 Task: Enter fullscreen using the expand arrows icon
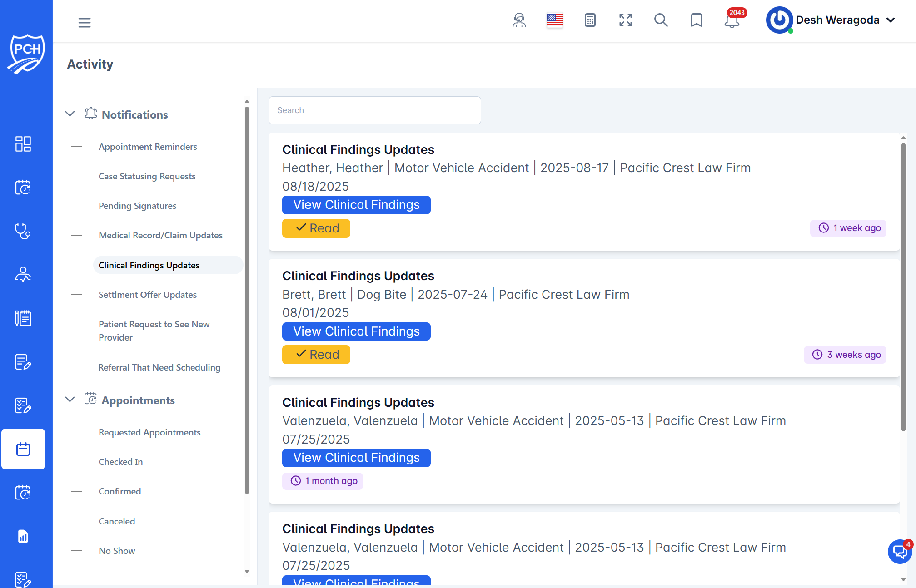[x=625, y=20]
